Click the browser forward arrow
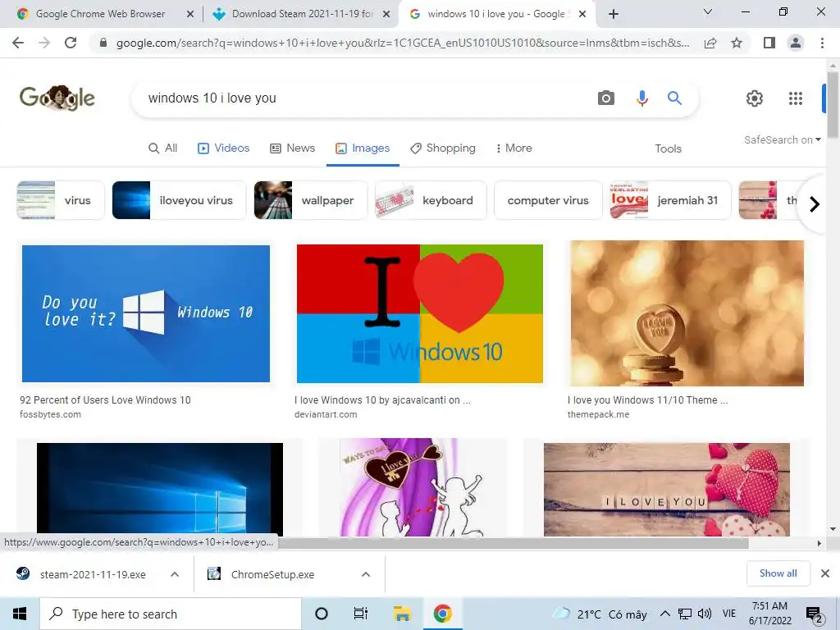Screen dimensions: 840x630 coord(44,43)
